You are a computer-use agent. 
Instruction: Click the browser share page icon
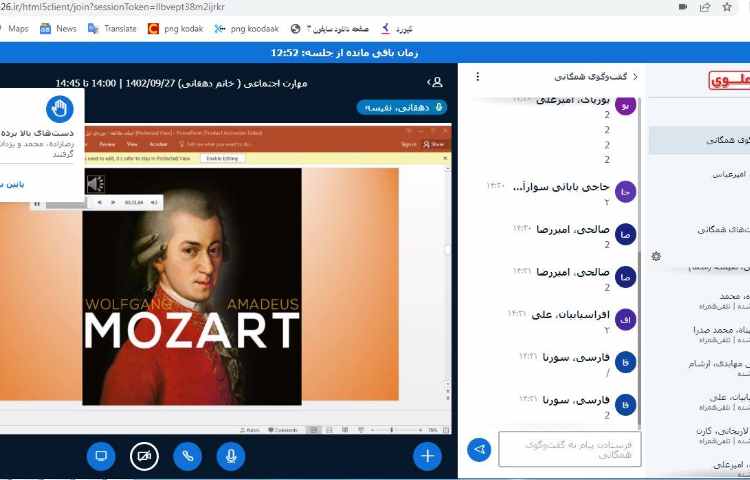tap(705, 7)
